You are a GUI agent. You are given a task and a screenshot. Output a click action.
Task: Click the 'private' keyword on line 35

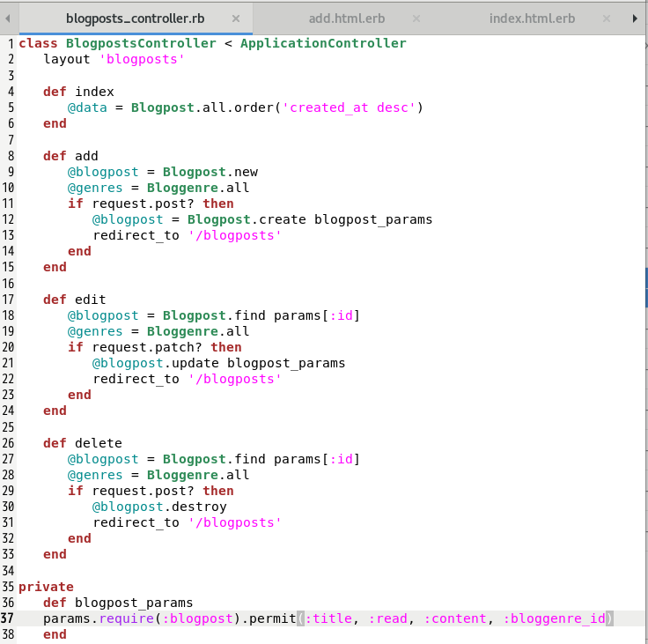point(46,587)
